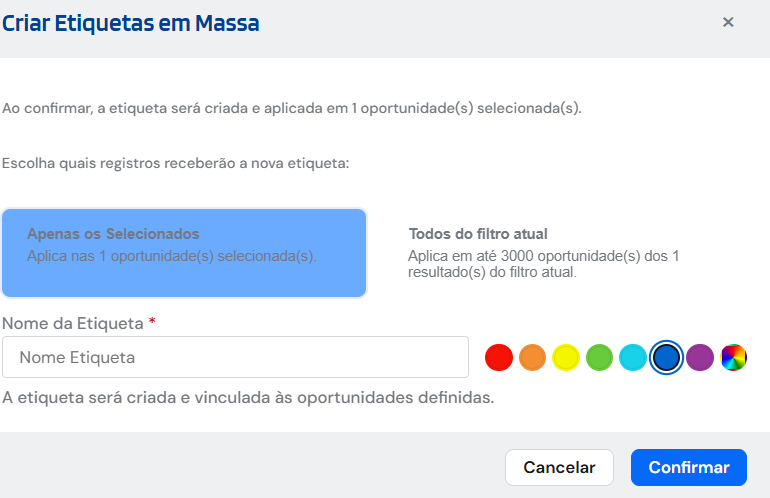
Task: Choose the cyan color circle
Action: pos(632,357)
